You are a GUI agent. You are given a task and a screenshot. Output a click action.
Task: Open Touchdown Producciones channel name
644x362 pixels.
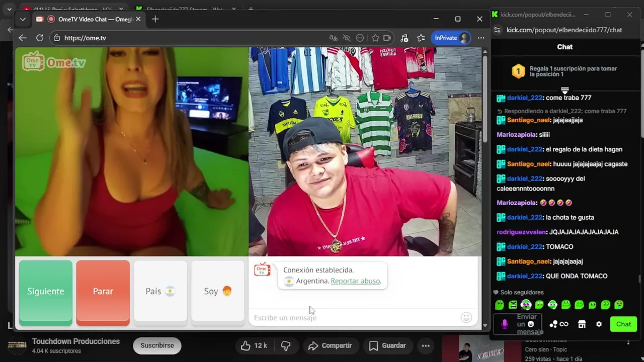pos(76,341)
